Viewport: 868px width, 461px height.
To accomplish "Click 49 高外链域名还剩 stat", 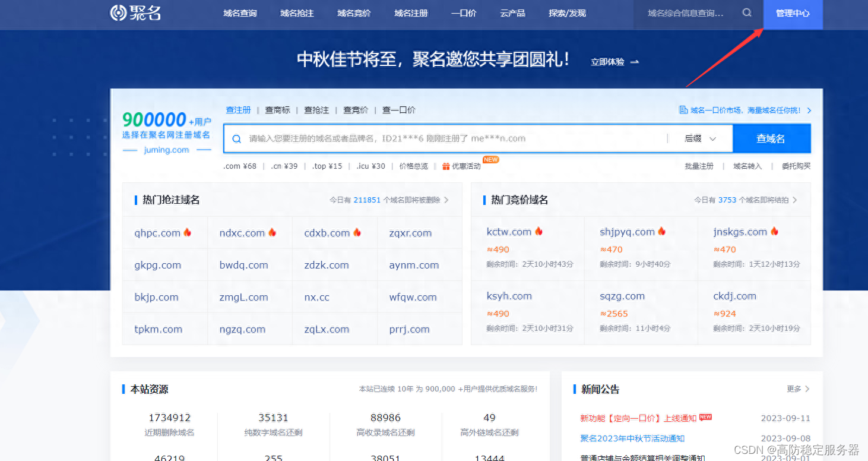I will point(489,424).
